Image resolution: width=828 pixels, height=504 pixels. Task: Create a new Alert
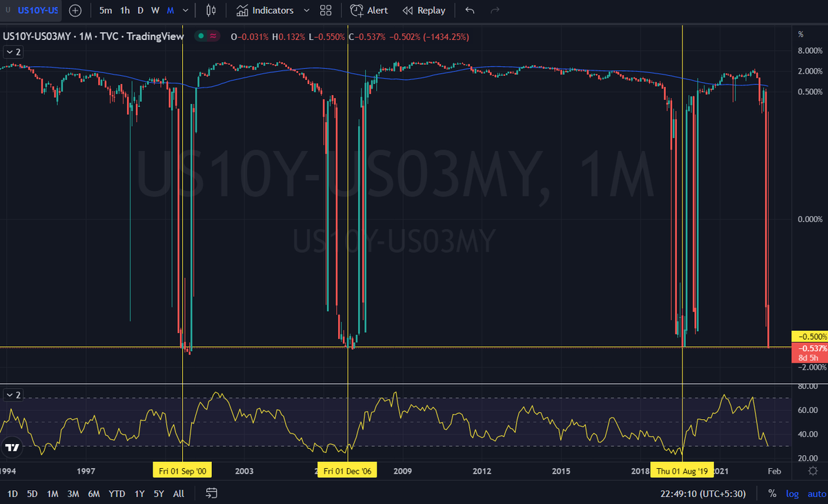click(x=369, y=10)
